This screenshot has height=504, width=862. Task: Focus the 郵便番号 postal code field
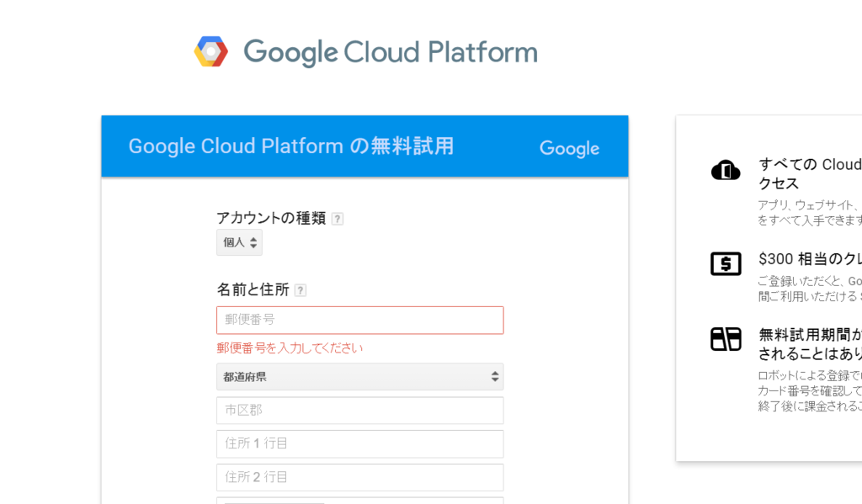[360, 320]
